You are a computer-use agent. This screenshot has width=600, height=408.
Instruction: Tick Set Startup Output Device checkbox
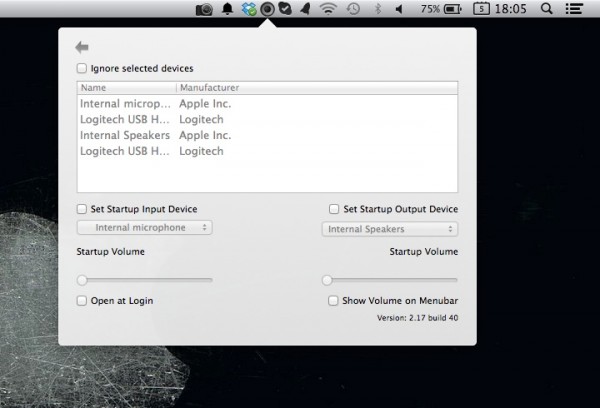coord(334,209)
